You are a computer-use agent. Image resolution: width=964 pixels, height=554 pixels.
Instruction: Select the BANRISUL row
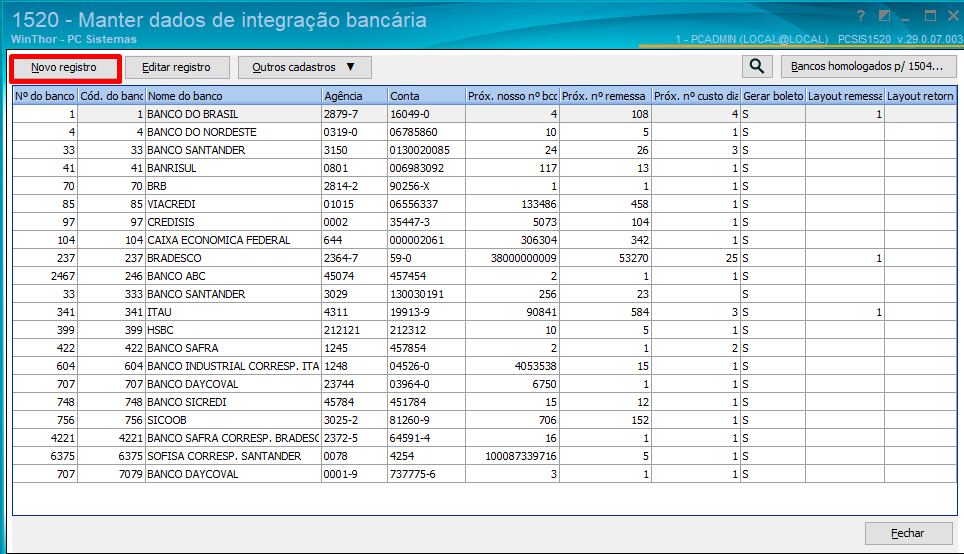(484, 168)
